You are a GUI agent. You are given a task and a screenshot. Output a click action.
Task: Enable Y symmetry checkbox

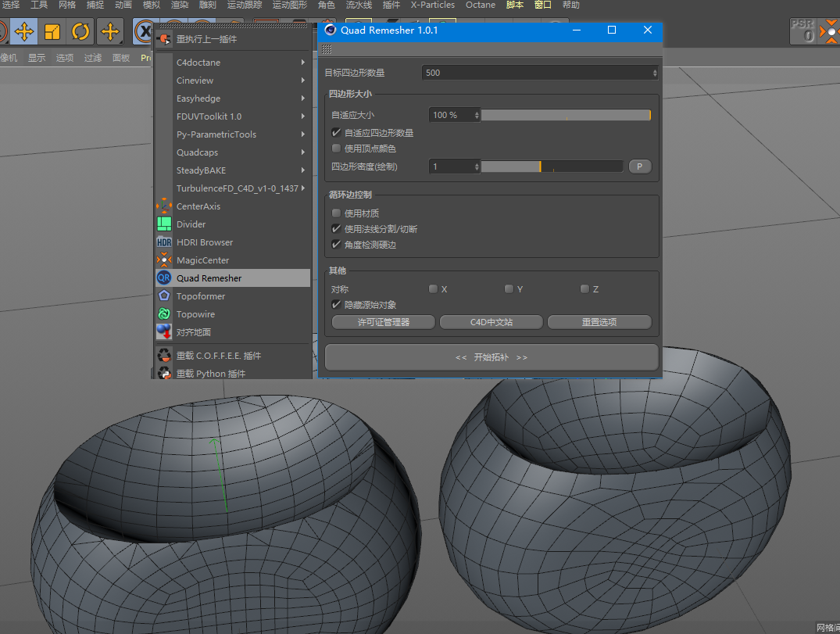pos(509,289)
